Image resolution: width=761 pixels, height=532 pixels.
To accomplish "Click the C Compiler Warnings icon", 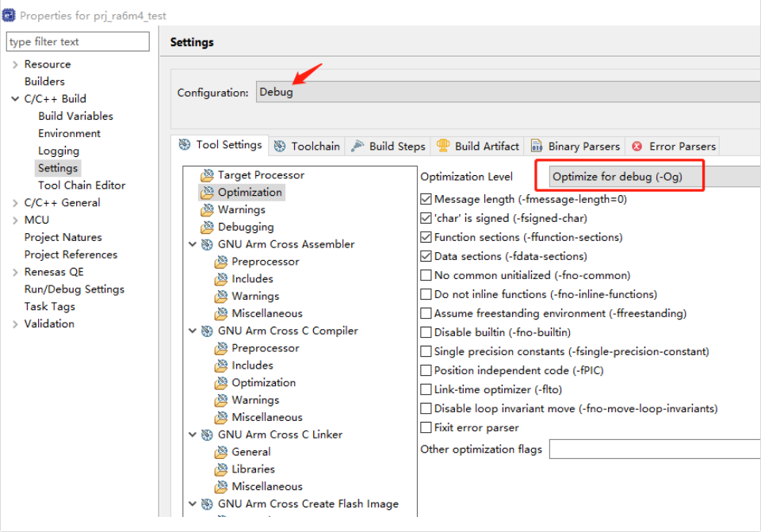I will [221, 400].
